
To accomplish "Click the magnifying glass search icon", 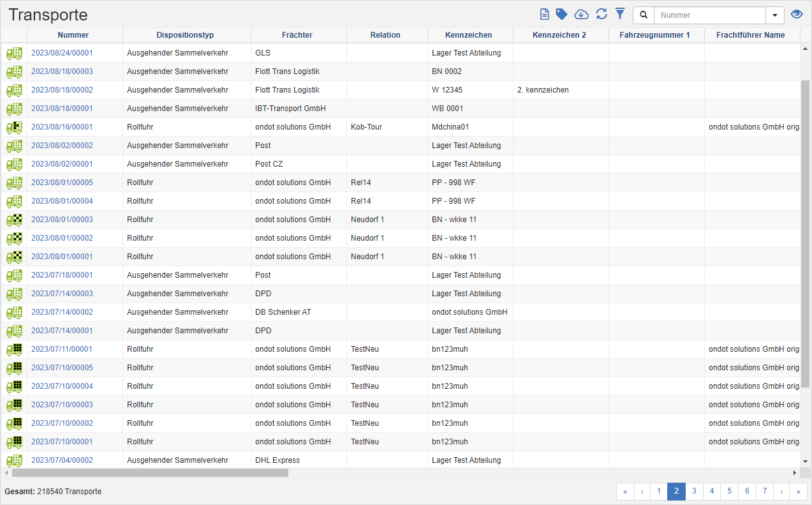I will pos(644,15).
